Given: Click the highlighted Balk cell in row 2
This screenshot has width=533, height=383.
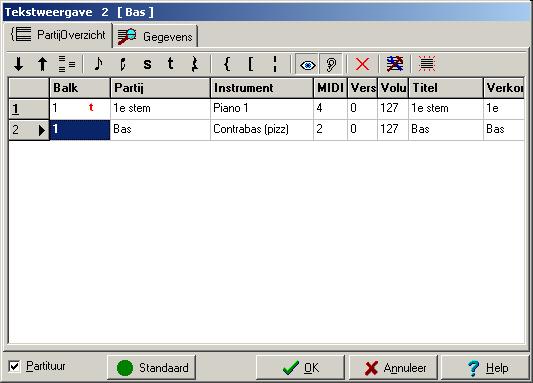Looking at the screenshot, I should click(x=80, y=130).
